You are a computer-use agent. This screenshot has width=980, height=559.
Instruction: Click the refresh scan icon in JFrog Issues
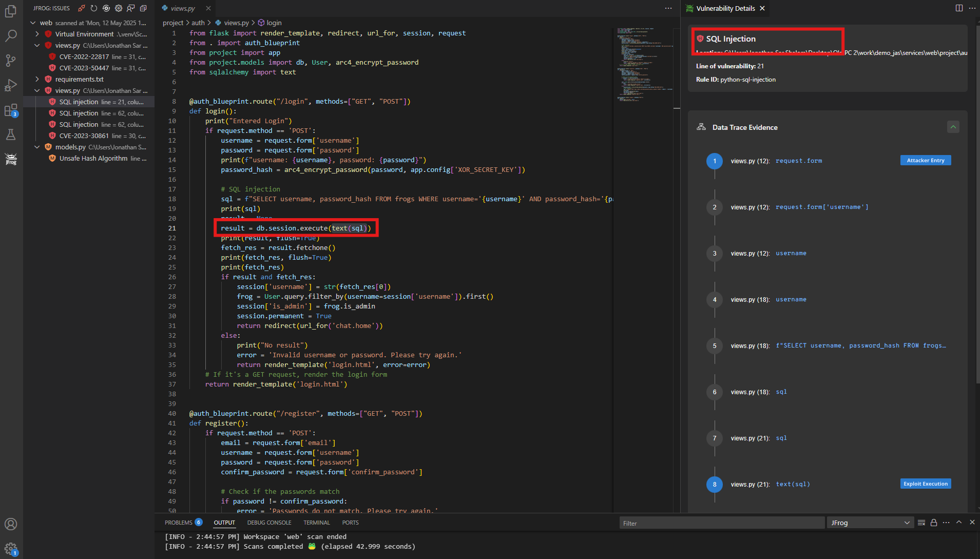(x=93, y=8)
